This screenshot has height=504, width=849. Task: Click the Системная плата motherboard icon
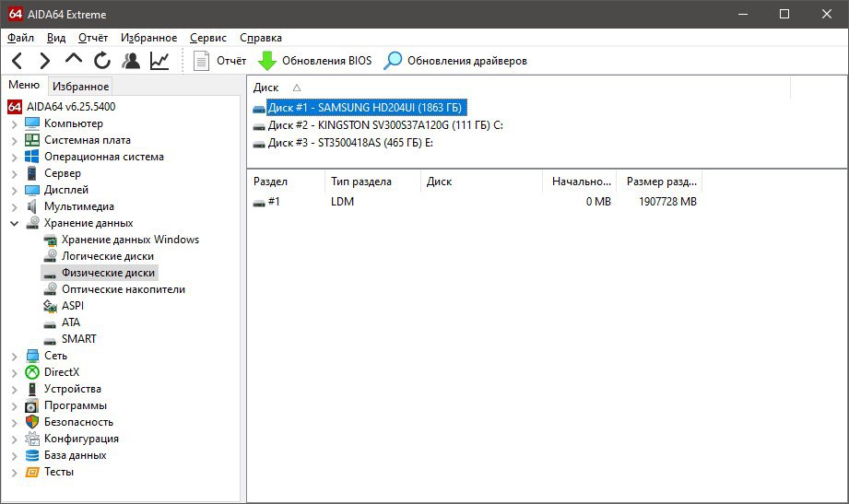pyautogui.click(x=32, y=140)
